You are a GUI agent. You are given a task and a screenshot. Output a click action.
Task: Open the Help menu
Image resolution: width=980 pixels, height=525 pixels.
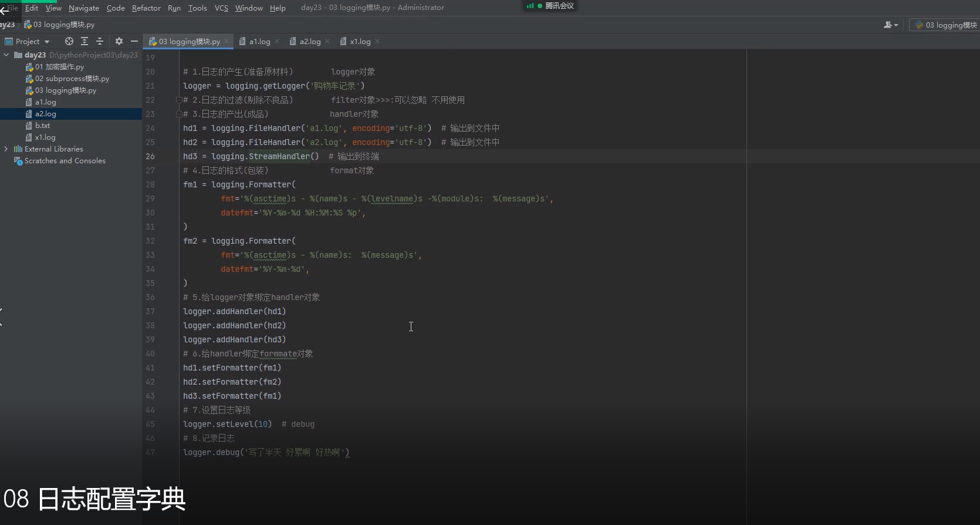point(278,8)
